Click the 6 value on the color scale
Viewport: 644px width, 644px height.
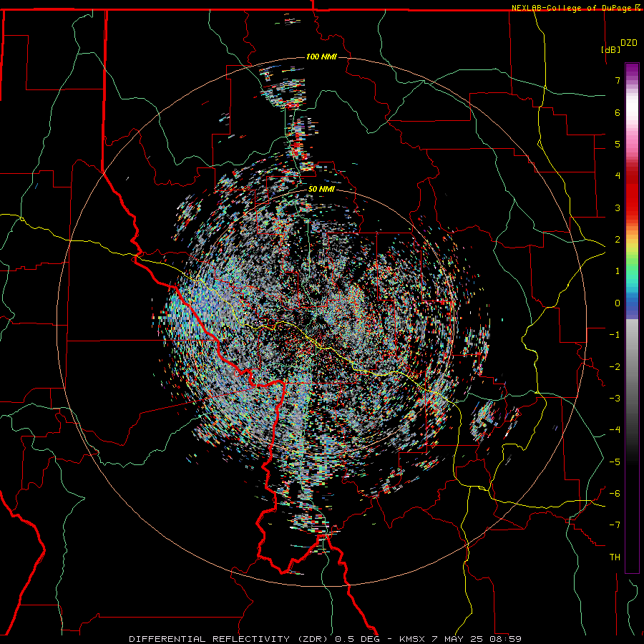pos(618,112)
